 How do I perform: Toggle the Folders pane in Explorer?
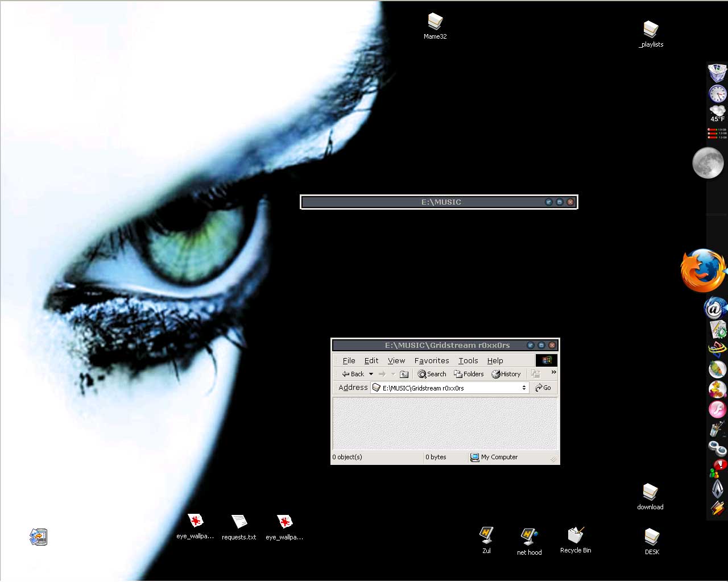(469, 374)
